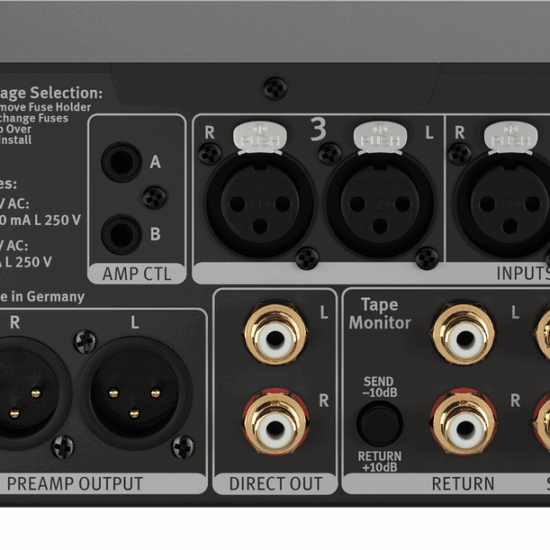The width and height of the screenshot is (550, 550).
Task: Click the 'change Fuses' instruction line
Action: pos(34,118)
